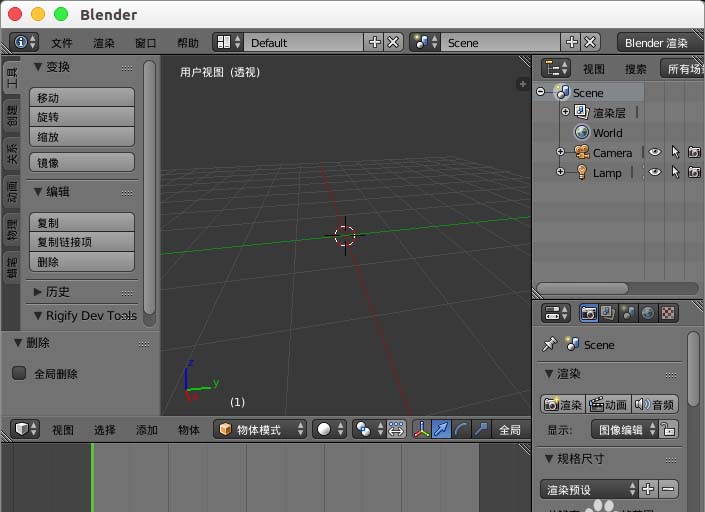The width and height of the screenshot is (705, 512).
Task: Open the Properties editor type selector
Action: 556,313
